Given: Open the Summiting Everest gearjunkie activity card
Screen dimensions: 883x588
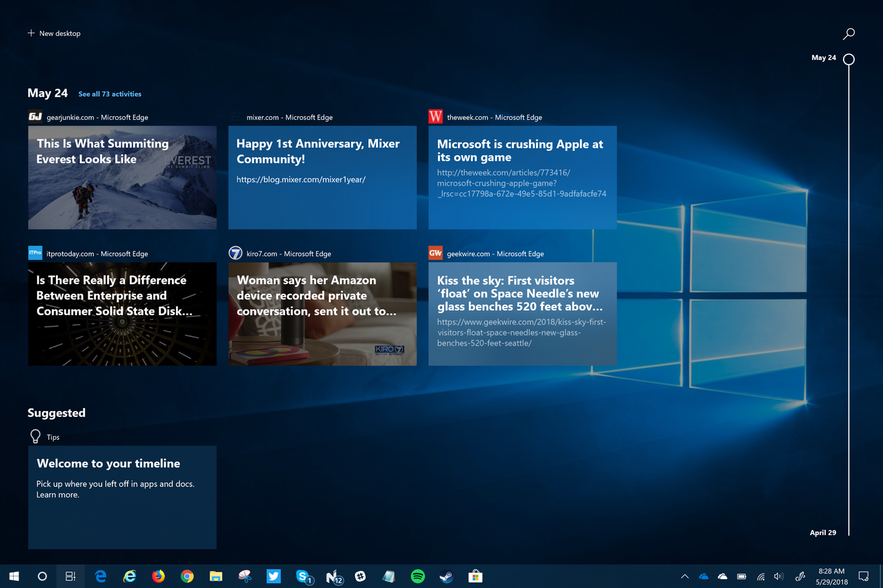Looking at the screenshot, I should pyautogui.click(x=122, y=177).
